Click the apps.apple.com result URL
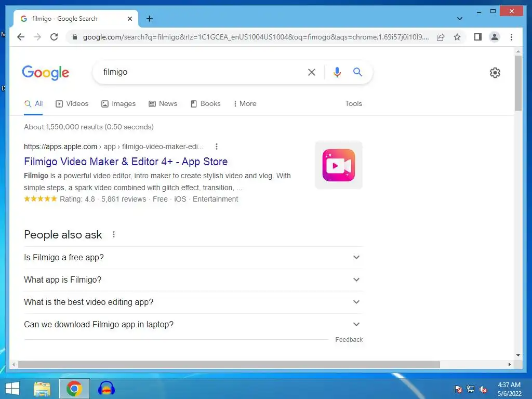The width and height of the screenshot is (532, 399). [114, 147]
